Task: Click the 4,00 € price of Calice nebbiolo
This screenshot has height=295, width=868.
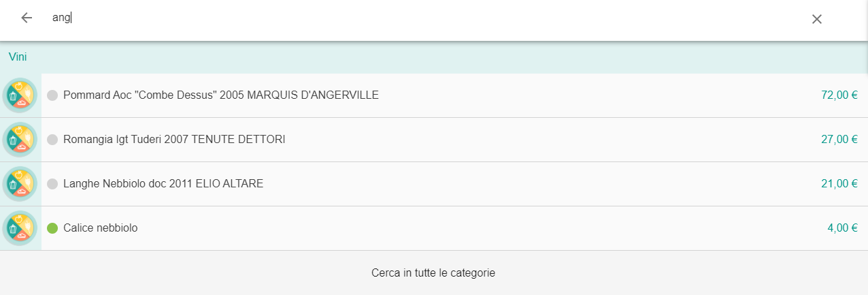Action: coord(842,228)
